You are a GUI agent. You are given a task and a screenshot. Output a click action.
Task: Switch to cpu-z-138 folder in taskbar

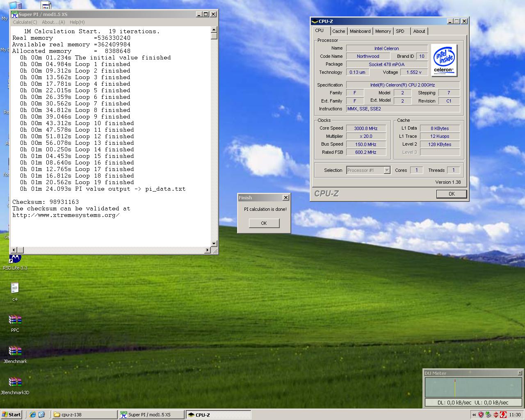click(84, 415)
